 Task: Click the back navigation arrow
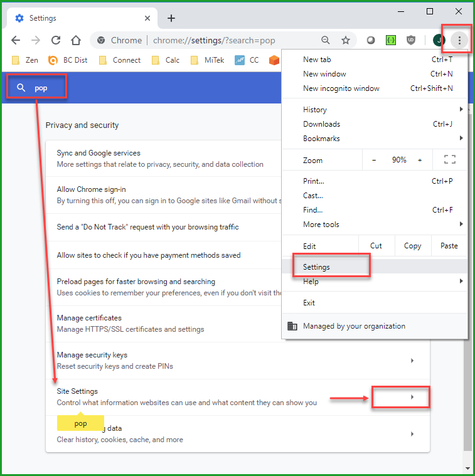[x=16, y=40]
